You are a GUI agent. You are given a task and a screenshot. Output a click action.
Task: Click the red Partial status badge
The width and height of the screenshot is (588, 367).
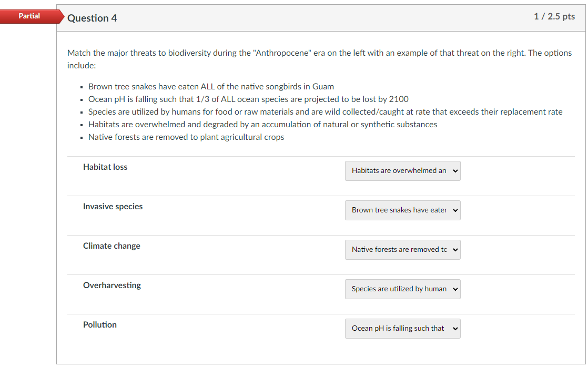(28, 16)
